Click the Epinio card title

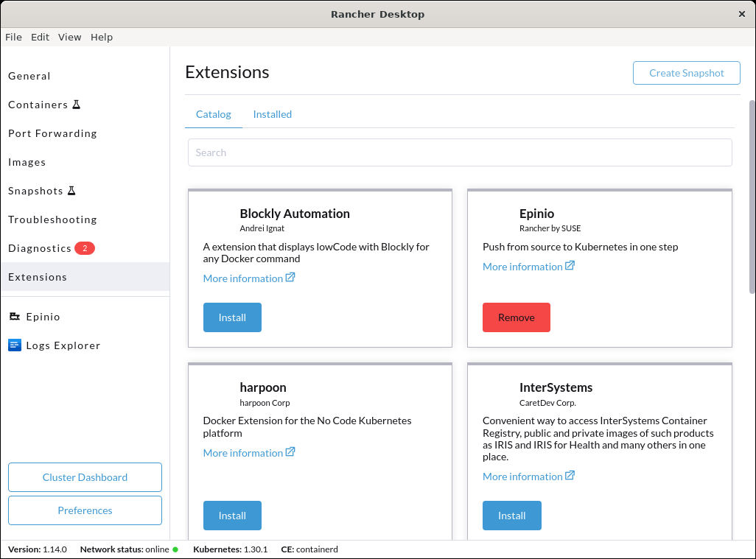pyautogui.click(x=536, y=214)
